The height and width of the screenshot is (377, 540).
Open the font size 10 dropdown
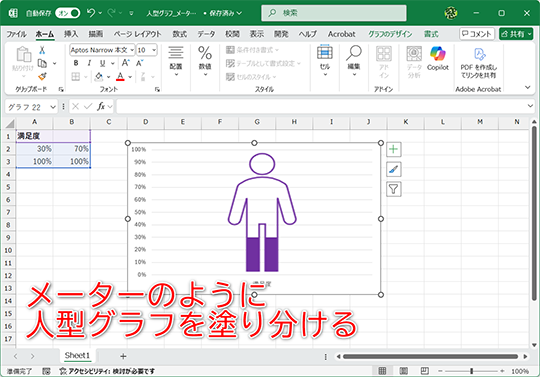click(x=154, y=50)
